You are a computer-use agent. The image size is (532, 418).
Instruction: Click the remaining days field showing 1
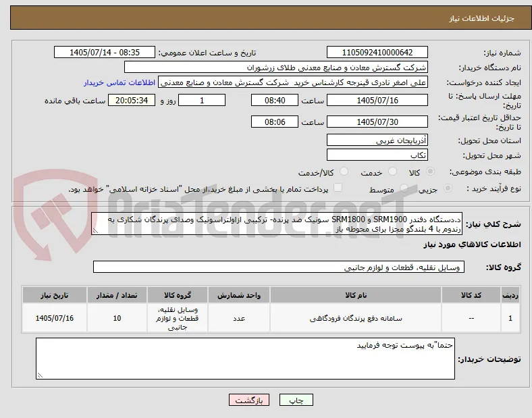coord(202,101)
